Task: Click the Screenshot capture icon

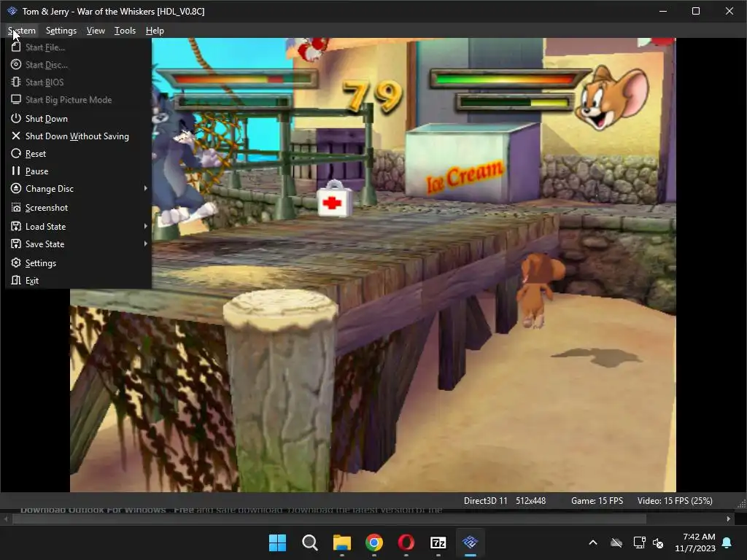Action: (x=16, y=207)
